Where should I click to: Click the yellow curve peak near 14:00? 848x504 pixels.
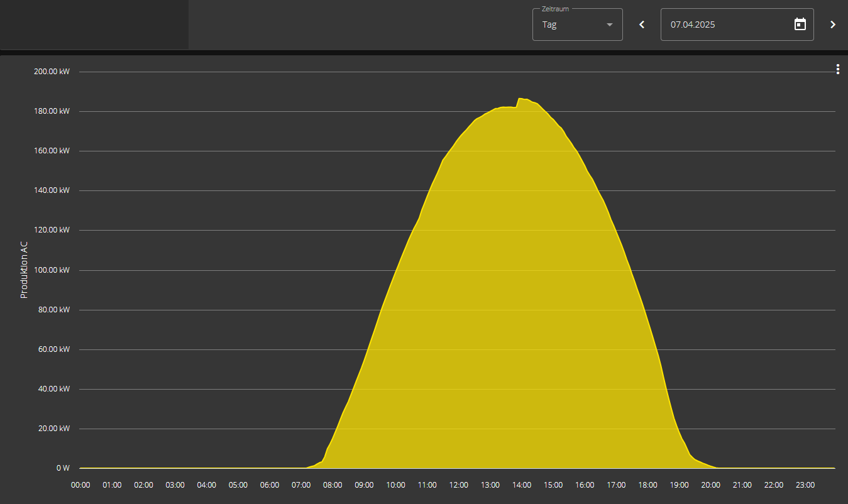[520, 99]
